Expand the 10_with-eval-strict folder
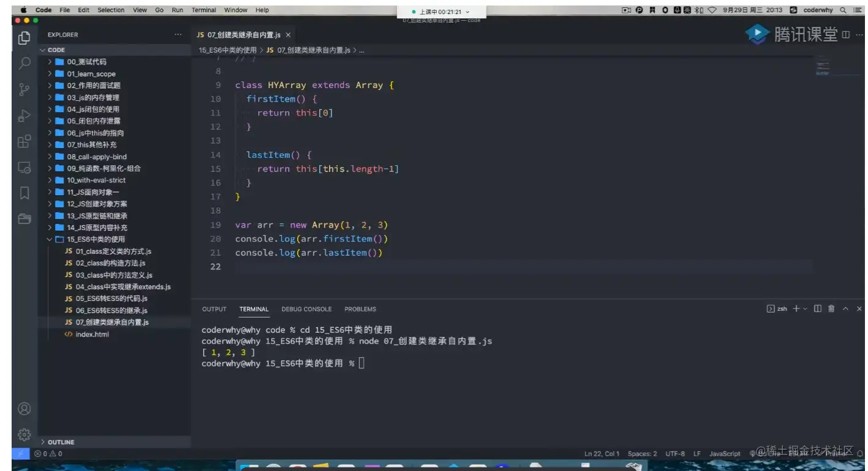The image size is (868, 471). tap(114, 180)
